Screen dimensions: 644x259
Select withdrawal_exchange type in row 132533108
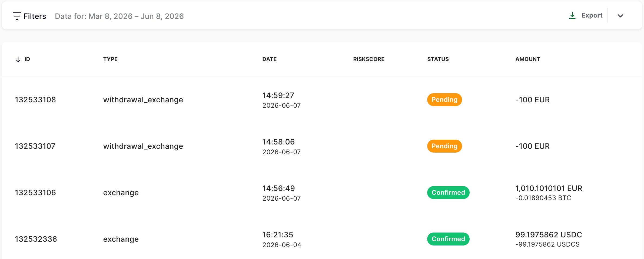tap(143, 100)
